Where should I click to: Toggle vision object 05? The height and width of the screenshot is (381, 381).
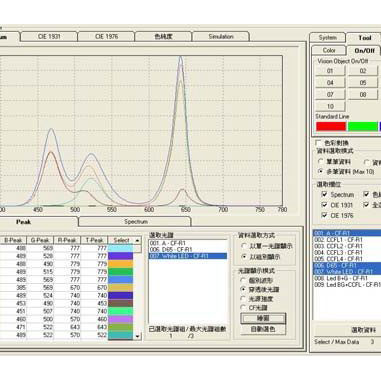(x=363, y=82)
